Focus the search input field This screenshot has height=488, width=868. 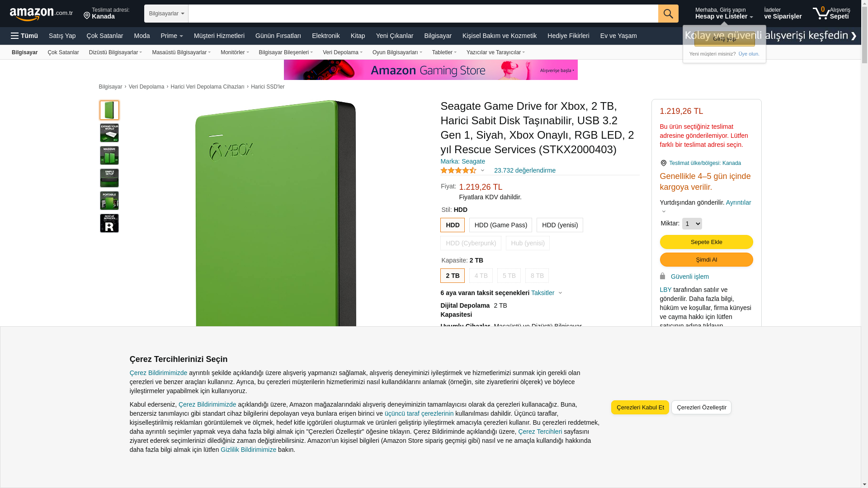point(423,14)
